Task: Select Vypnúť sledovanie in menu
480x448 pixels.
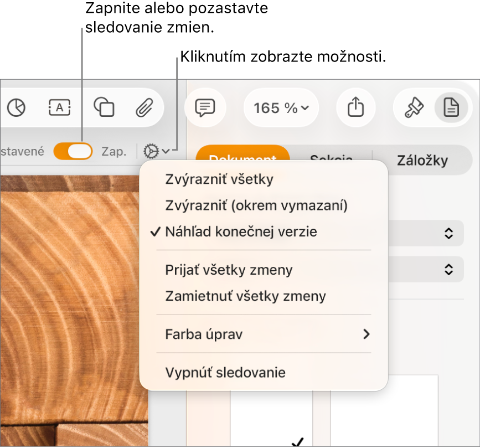Action: click(x=264, y=373)
